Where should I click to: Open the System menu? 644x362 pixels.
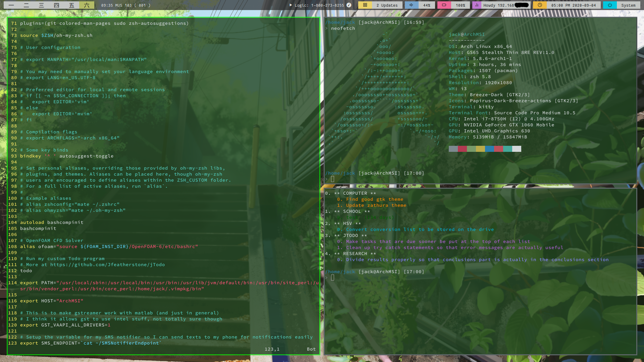(x=628, y=5)
